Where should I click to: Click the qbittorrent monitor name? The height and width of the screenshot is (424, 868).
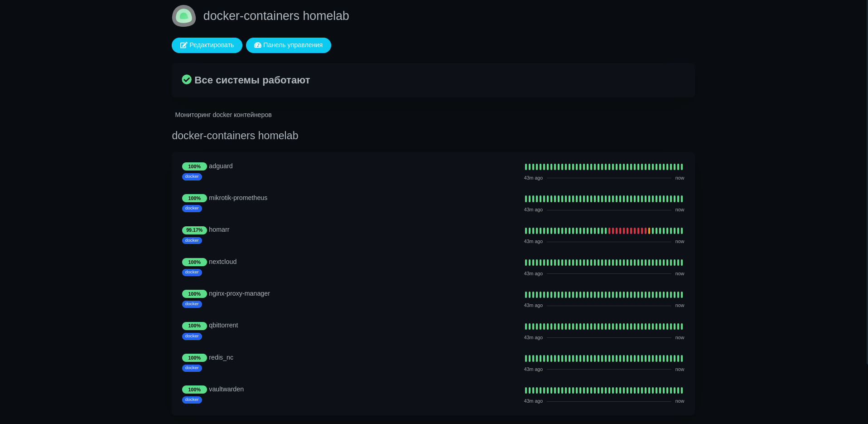223,325
